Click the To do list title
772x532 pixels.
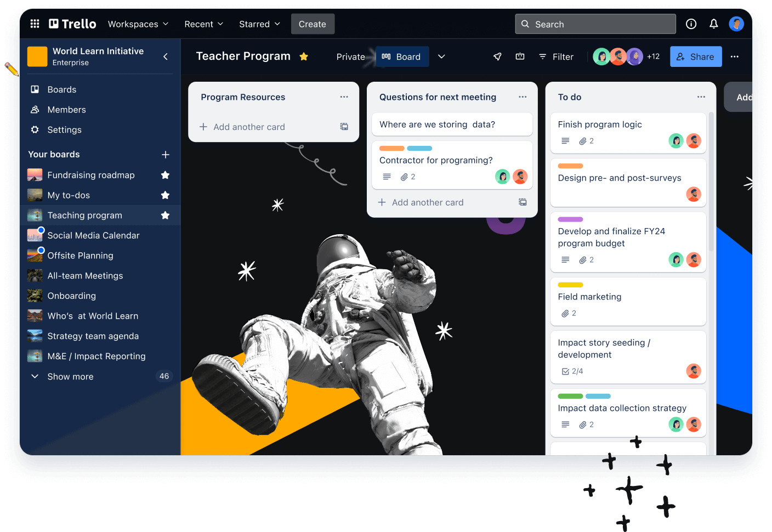570,97
